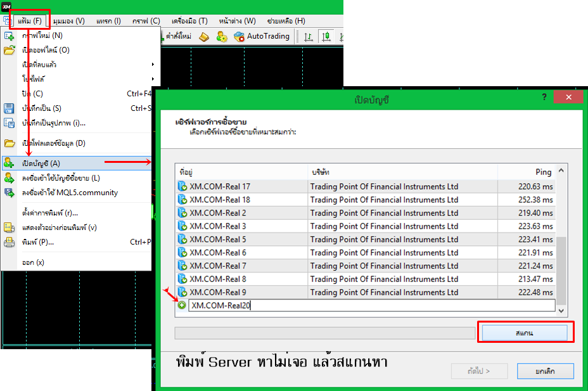
Task: Click the floppy disk icon beside บันทึกเป็น (S)
Action: [x=9, y=108]
